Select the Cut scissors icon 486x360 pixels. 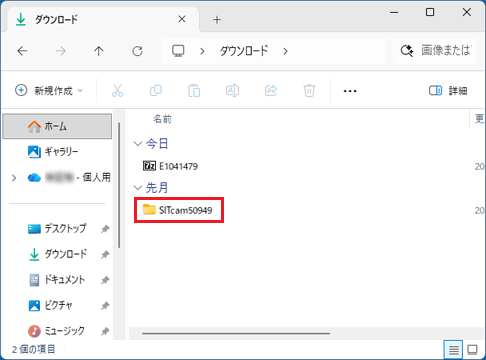117,90
